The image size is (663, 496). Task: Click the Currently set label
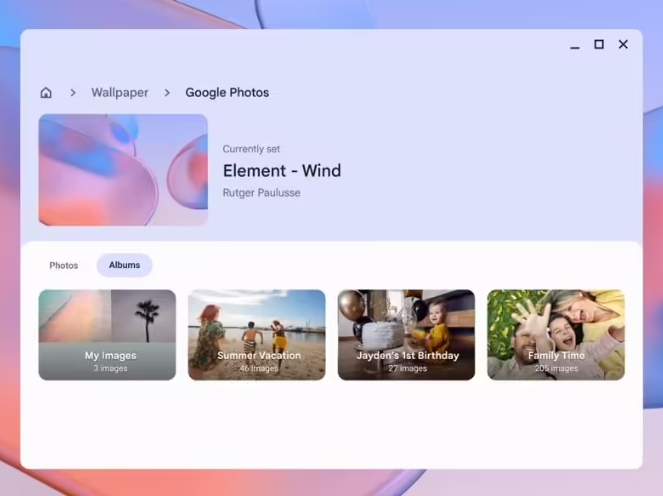coord(251,149)
